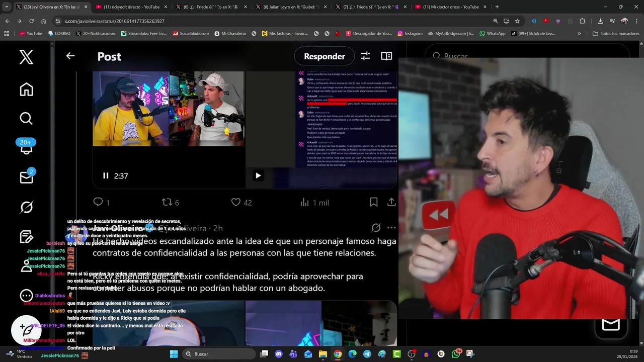The height and width of the screenshot is (362, 644).
Task: Close the Javi Oliveira en X tab
Action: pyautogui.click(x=86, y=7)
